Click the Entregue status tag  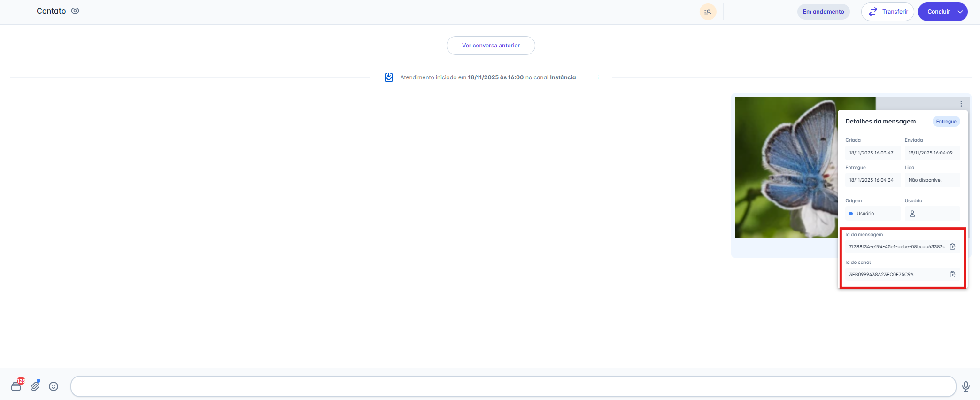[x=946, y=122]
